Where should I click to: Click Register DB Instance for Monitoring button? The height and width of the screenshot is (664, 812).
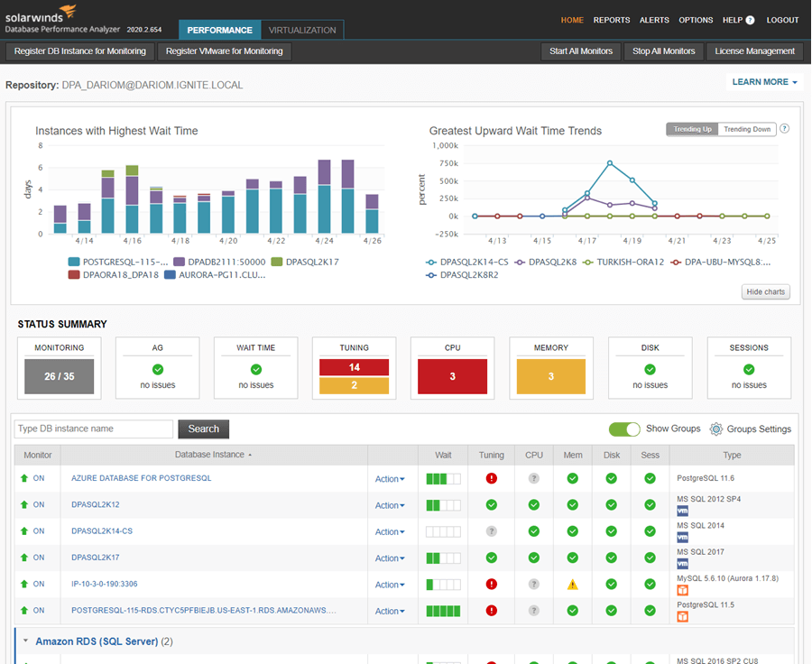point(79,51)
